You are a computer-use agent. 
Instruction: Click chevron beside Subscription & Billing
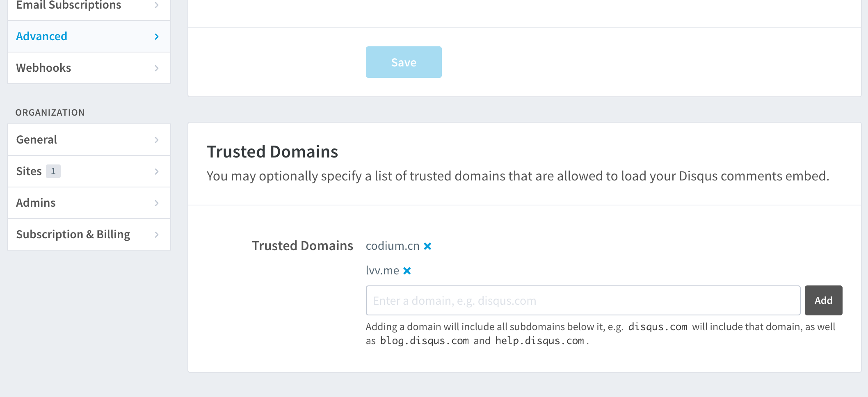pos(157,235)
